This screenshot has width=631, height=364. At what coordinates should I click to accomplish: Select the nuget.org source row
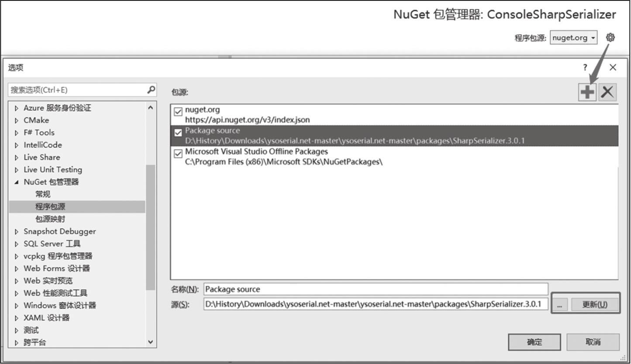394,115
